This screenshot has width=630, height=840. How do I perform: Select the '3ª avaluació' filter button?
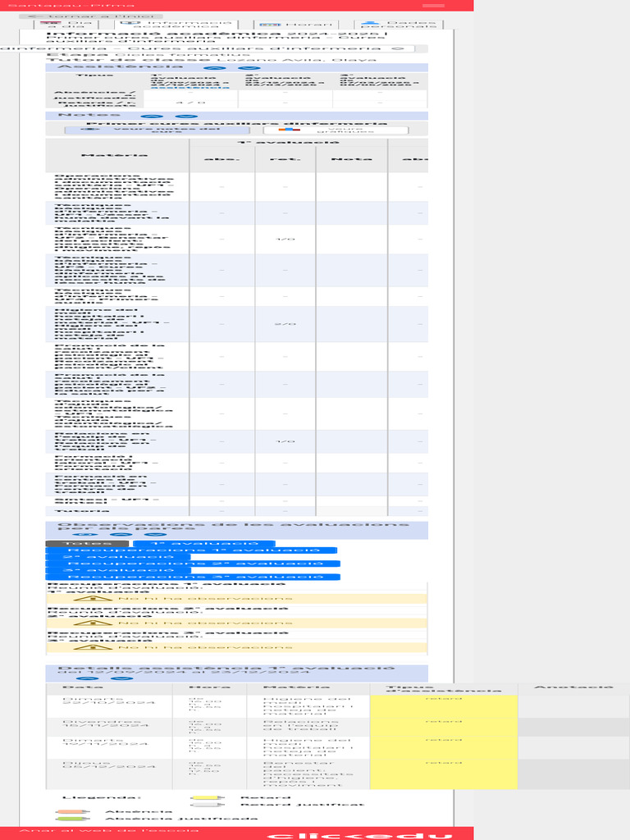tap(118, 570)
